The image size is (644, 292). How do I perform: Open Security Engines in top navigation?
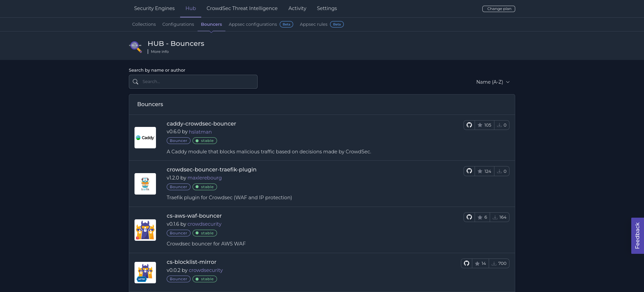point(154,8)
